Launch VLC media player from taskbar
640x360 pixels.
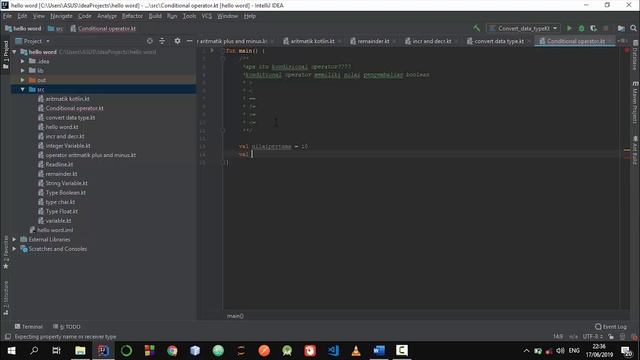356,350
